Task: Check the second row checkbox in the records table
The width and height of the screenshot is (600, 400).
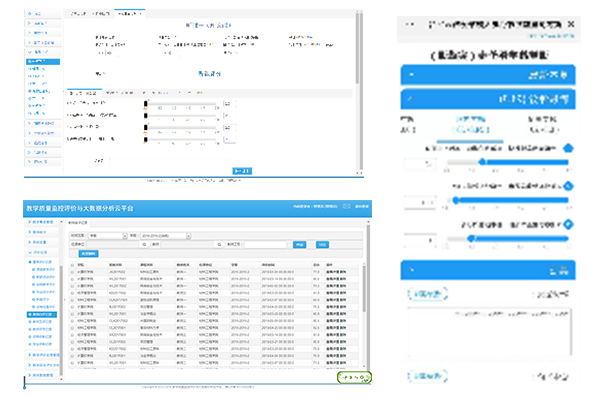Action: [x=71, y=277]
